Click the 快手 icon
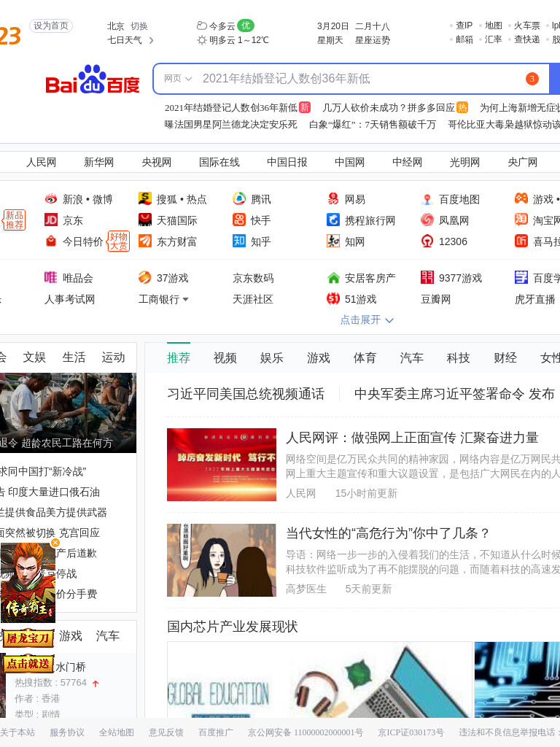The image size is (560, 747). click(239, 220)
